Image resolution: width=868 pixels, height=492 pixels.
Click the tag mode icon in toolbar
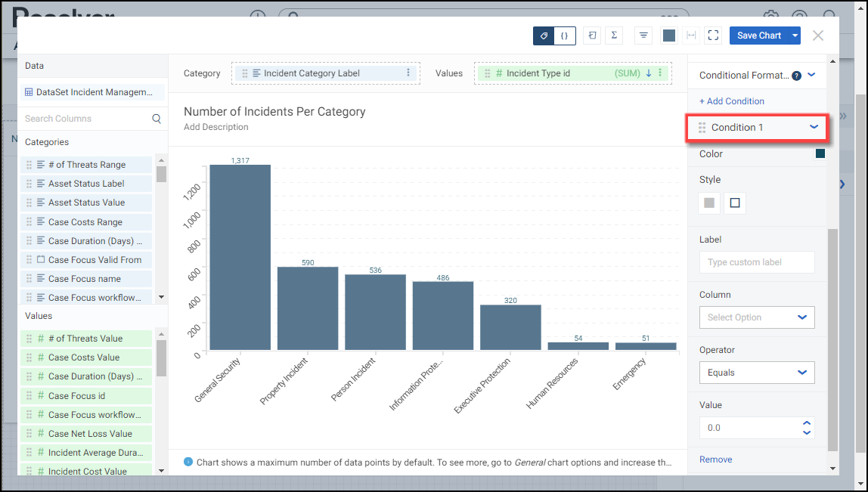[544, 36]
